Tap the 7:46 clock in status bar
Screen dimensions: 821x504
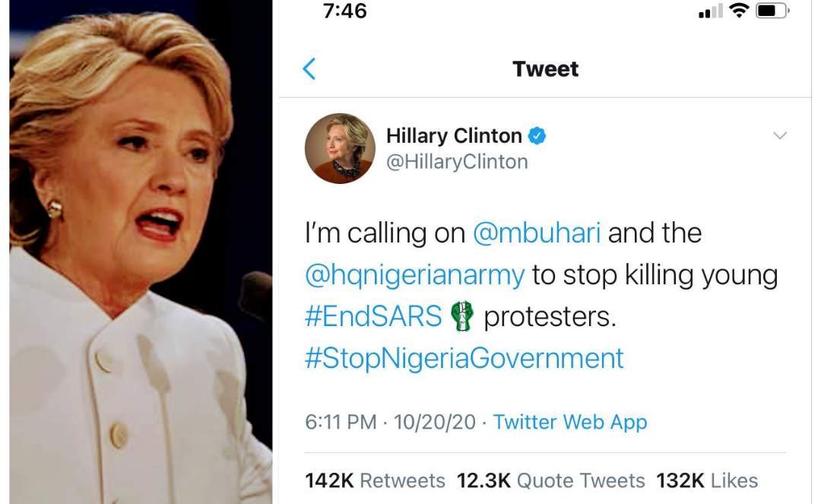[x=345, y=11]
